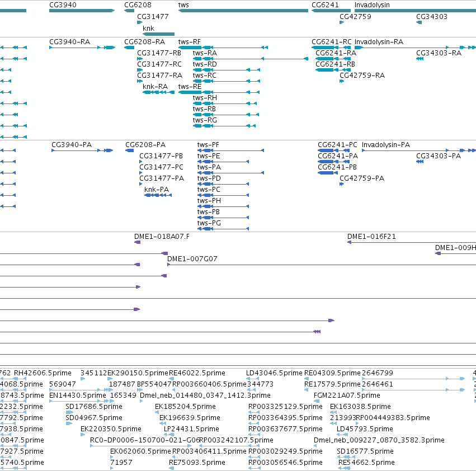Select protein tws-PG
Screen dimensions: 476x471
(x=209, y=223)
